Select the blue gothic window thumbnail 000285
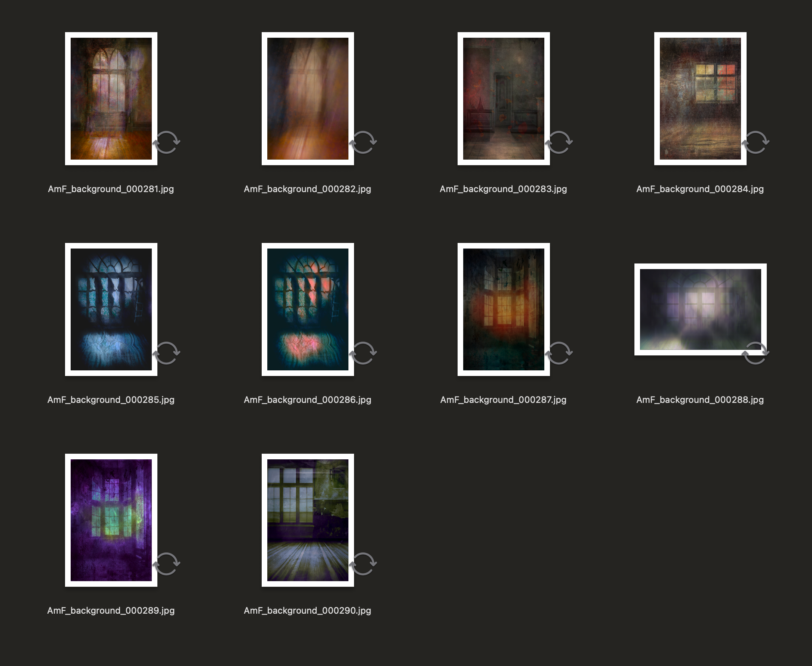Viewport: 812px width, 666px height. (111, 309)
